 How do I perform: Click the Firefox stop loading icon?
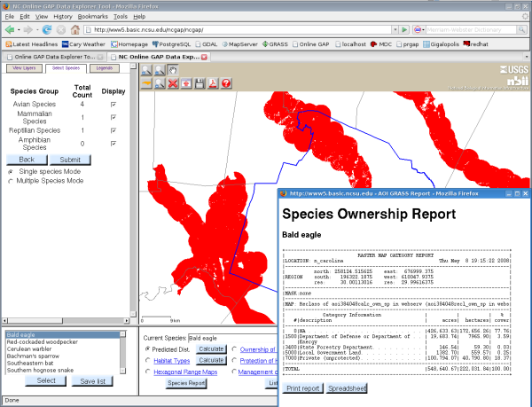point(61,30)
